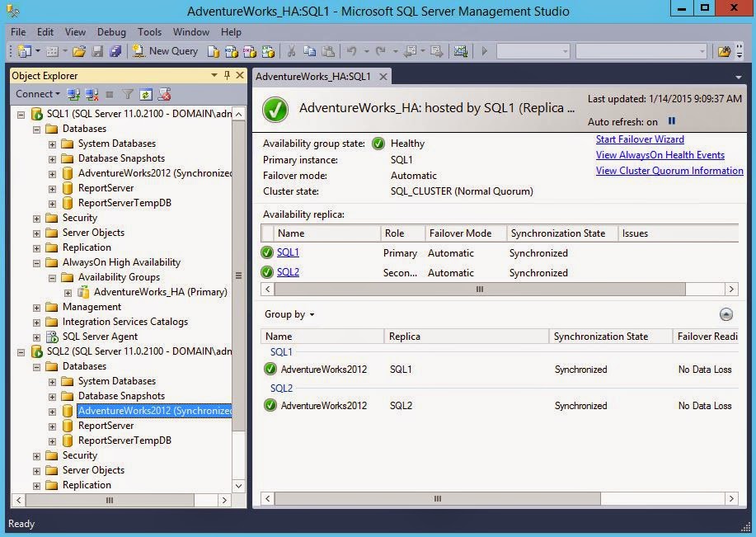
Task: Click the Save All icon
Action: point(115,50)
